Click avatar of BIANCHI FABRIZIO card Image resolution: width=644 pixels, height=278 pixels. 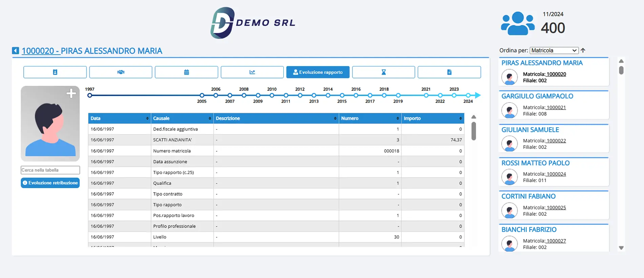click(509, 243)
